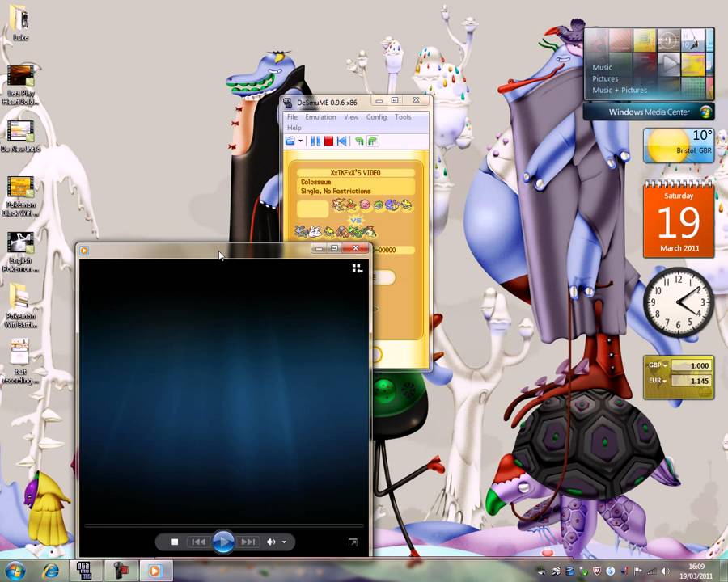Open the DeSmuME Emulation menu
The image size is (728, 582).
[320, 117]
